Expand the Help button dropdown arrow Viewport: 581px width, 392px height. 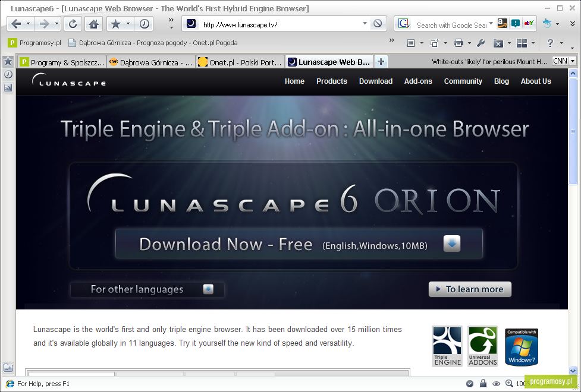pos(561,43)
